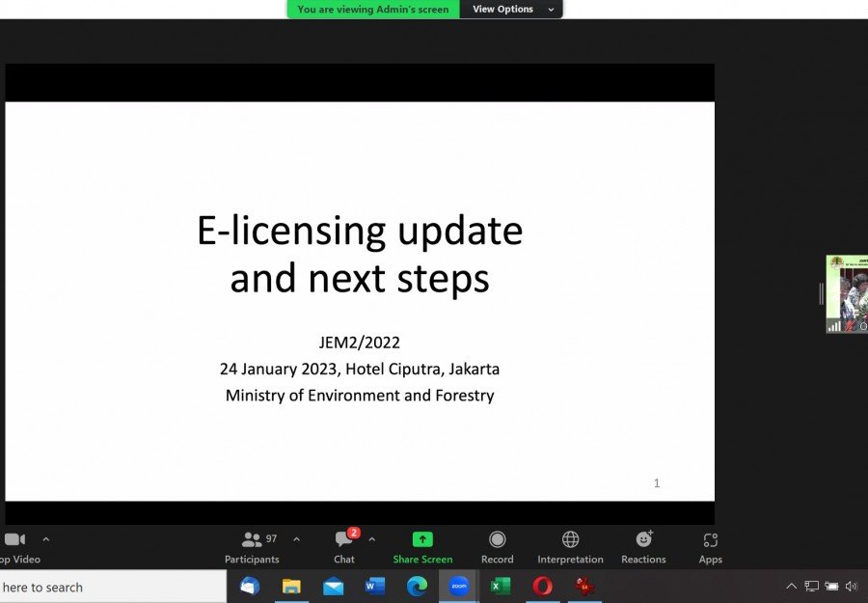The height and width of the screenshot is (603, 868).
Task: Open Microsoft Edge from taskbar
Action: (417, 586)
